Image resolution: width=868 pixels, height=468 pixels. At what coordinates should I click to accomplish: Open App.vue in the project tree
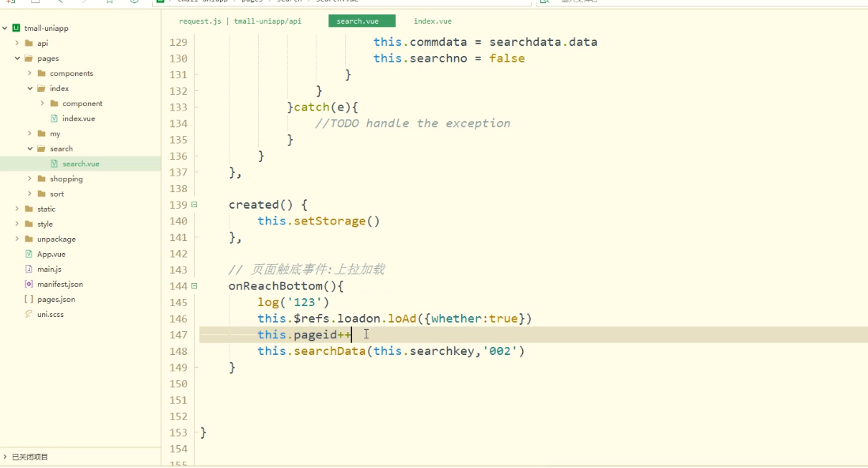[x=51, y=254]
